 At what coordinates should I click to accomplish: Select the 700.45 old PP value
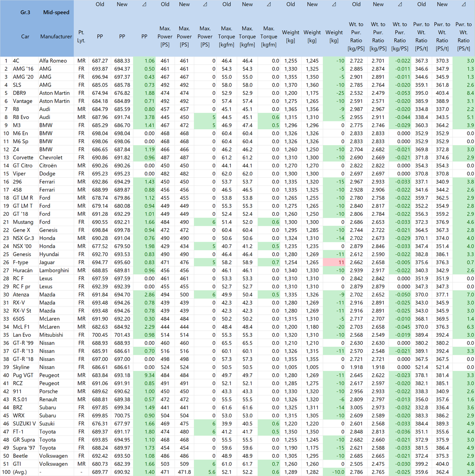tap(100, 335)
